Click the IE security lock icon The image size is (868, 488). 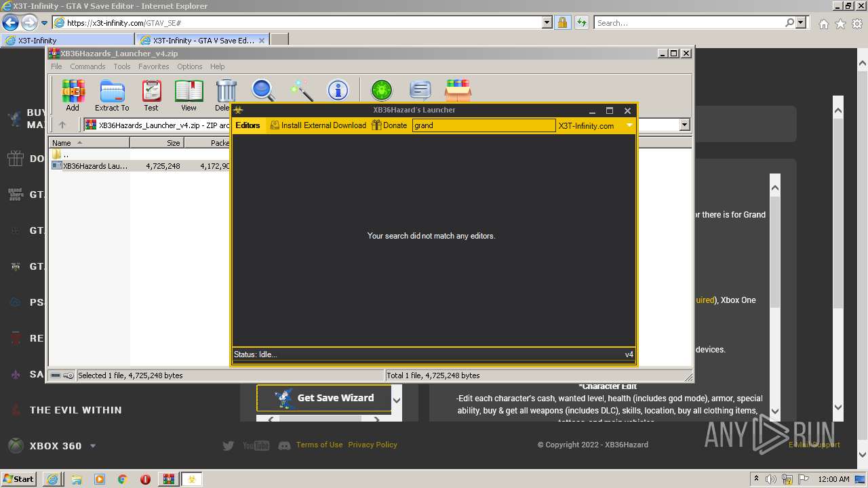click(x=562, y=22)
